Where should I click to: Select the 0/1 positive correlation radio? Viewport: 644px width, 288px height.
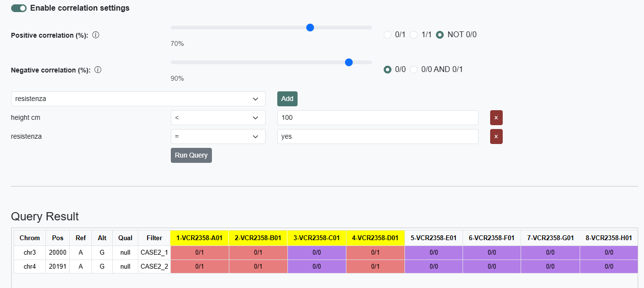(x=387, y=35)
